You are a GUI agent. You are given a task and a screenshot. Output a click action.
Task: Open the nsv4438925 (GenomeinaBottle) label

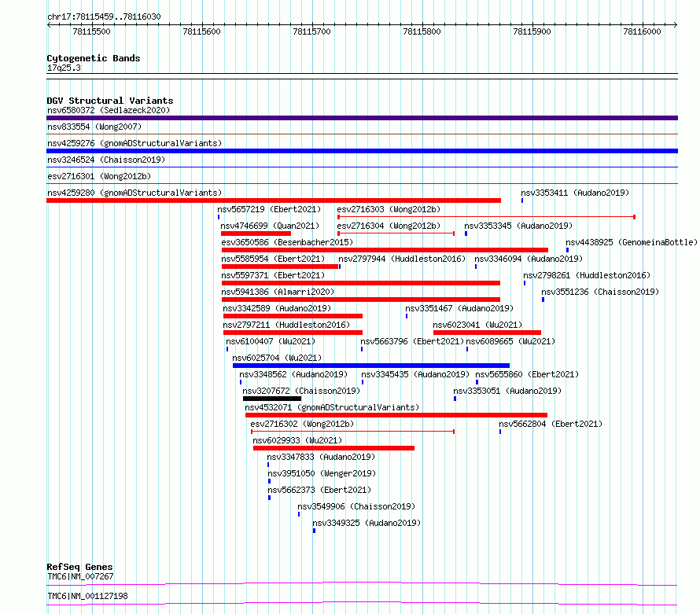coord(632,242)
